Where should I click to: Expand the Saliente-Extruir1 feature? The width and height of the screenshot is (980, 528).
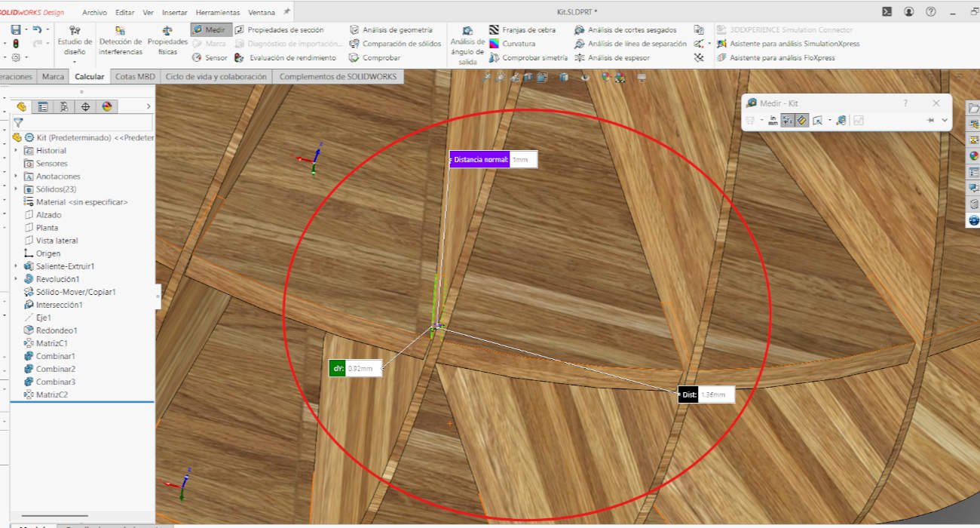click(16, 266)
